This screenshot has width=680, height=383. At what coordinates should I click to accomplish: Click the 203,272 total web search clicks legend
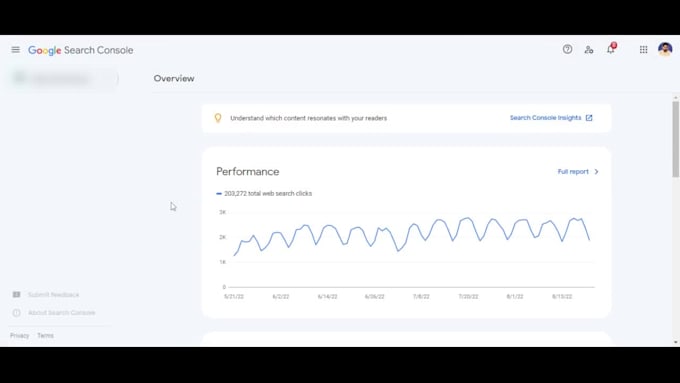264,193
